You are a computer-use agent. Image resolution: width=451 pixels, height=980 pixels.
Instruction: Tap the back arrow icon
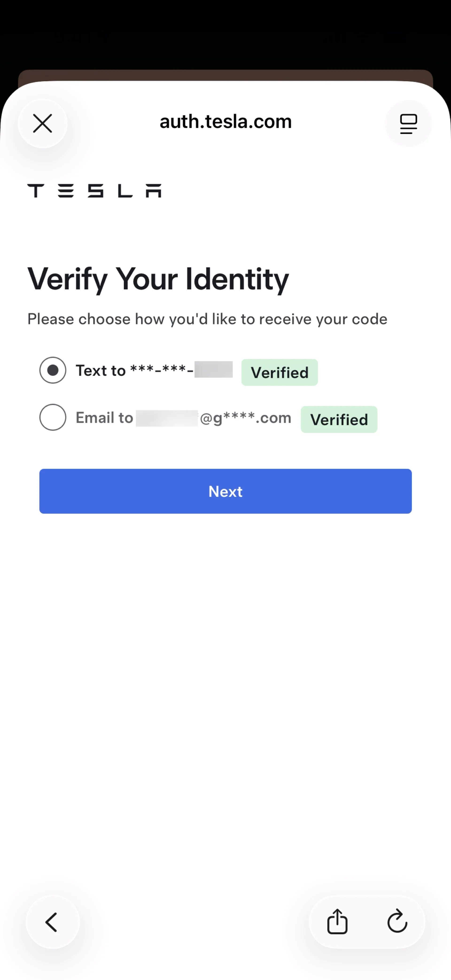pos(52,922)
